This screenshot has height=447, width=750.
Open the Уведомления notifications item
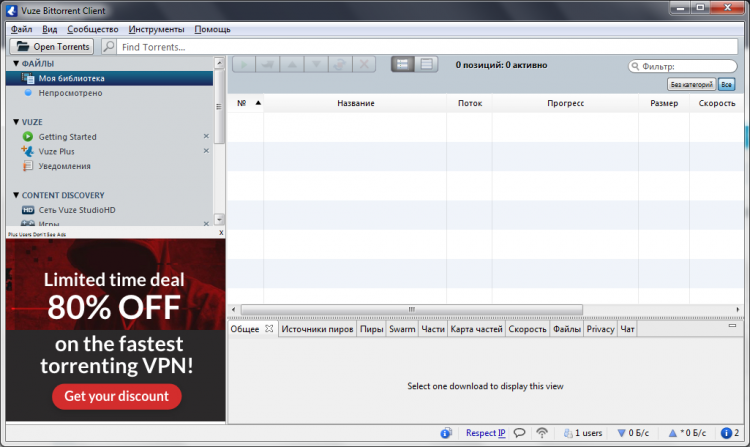tap(64, 166)
